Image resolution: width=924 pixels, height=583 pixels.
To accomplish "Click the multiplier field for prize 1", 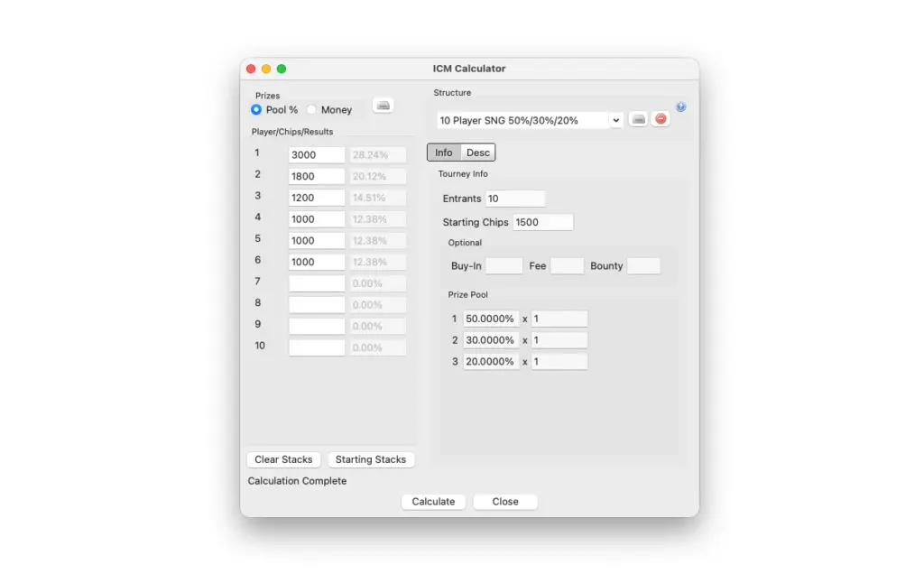I will click(x=559, y=319).
